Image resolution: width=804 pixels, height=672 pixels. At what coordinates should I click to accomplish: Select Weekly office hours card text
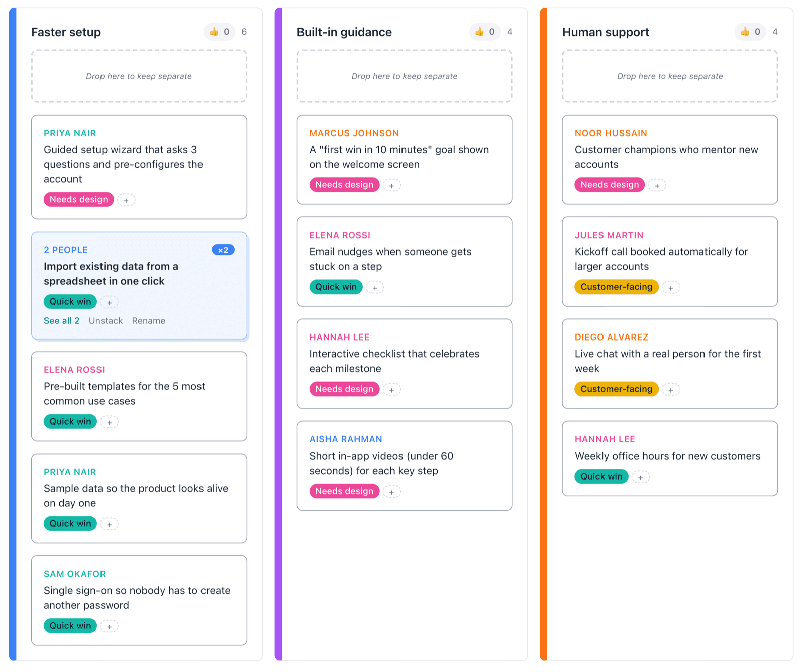667,456
